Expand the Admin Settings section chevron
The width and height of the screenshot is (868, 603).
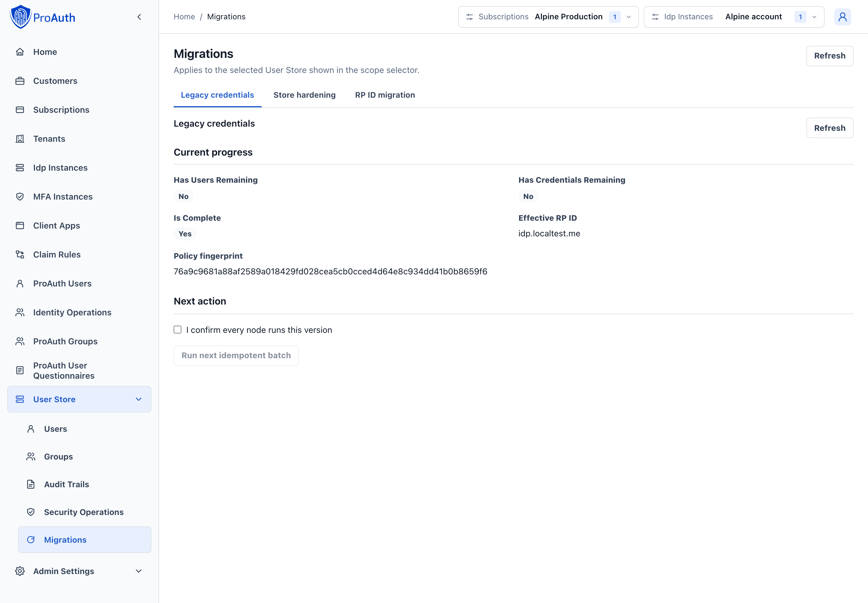pyautogui.click(x=139, y=571)
